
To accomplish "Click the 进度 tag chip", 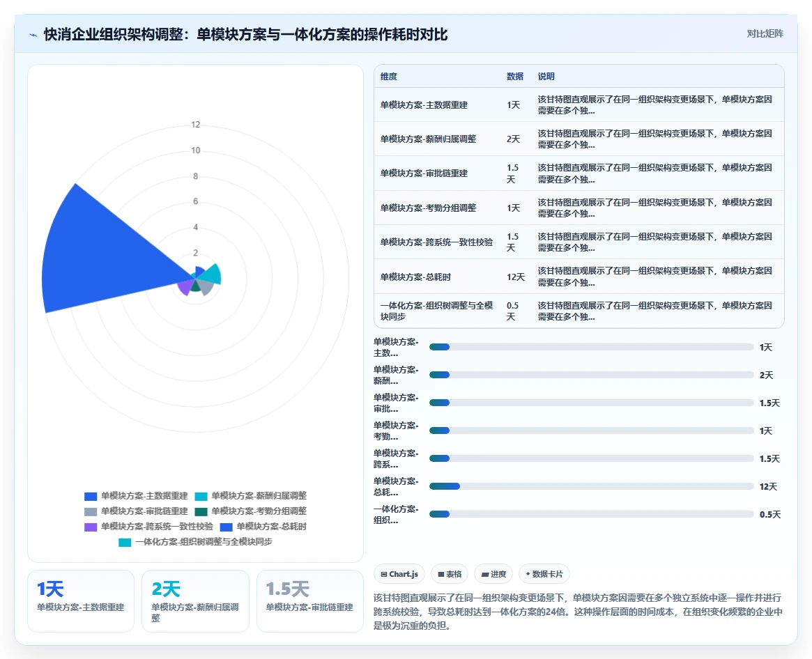I will [493, 574].
